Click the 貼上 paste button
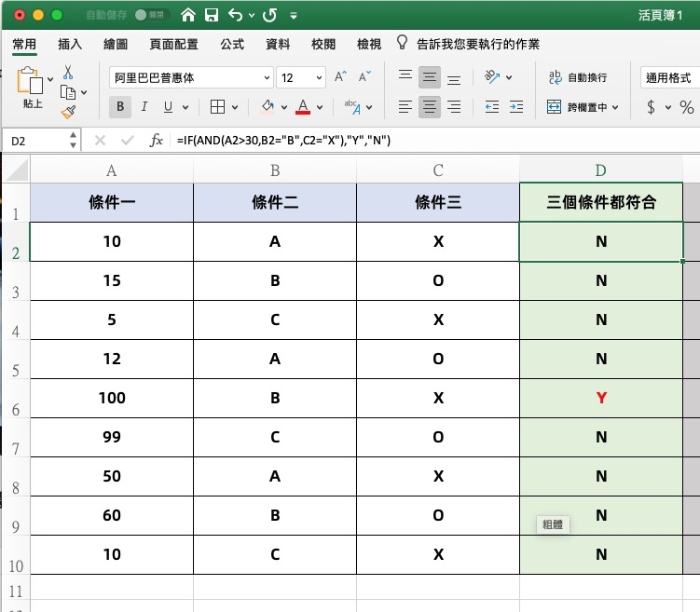The image size is (700, 612). (x=32, y=87)
